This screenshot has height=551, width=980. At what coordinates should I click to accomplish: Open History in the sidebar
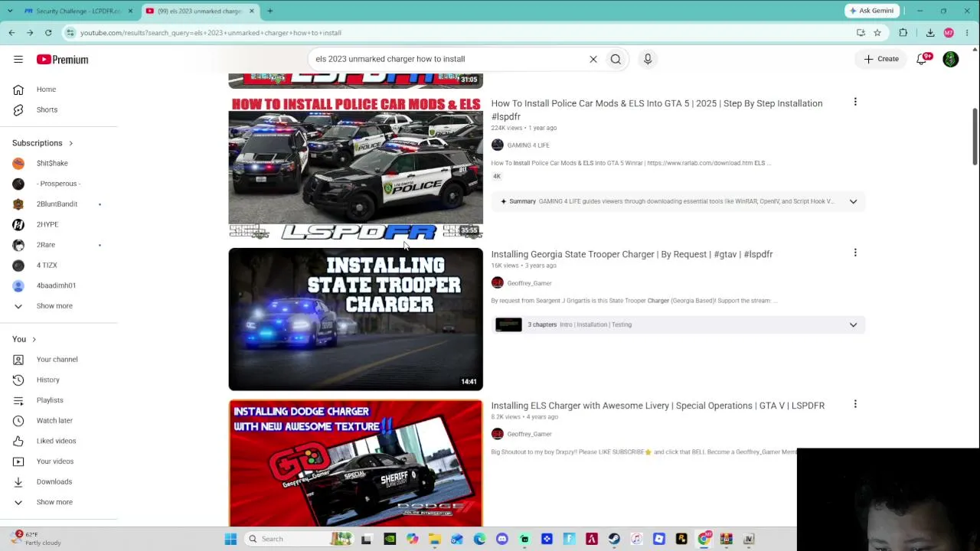coord(47,380)
